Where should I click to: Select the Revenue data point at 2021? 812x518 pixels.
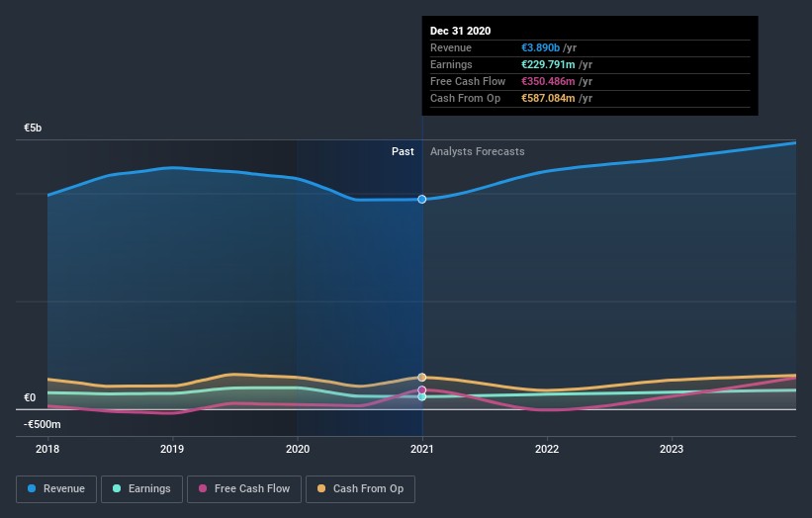[422, 200]
